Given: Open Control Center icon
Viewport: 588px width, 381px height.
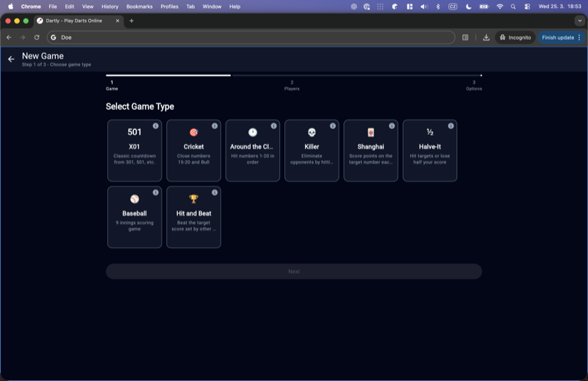Looking at the screenshot, I should (527, 7).
